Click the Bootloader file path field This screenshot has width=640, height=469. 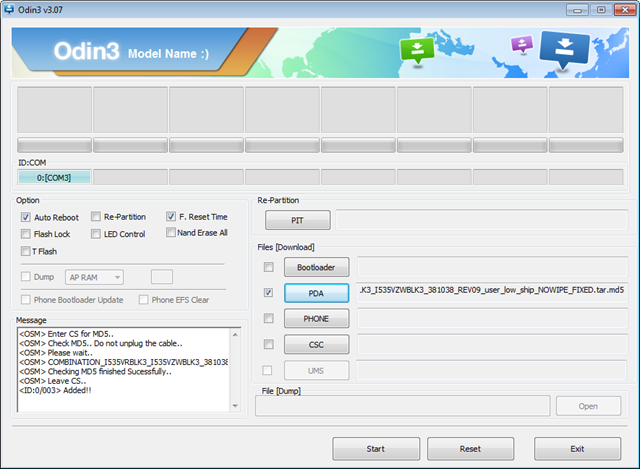click(493, 267)
